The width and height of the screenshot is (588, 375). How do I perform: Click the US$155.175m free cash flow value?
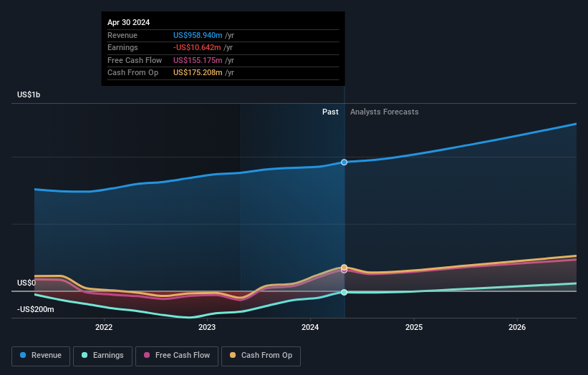(x=198, y=60)
